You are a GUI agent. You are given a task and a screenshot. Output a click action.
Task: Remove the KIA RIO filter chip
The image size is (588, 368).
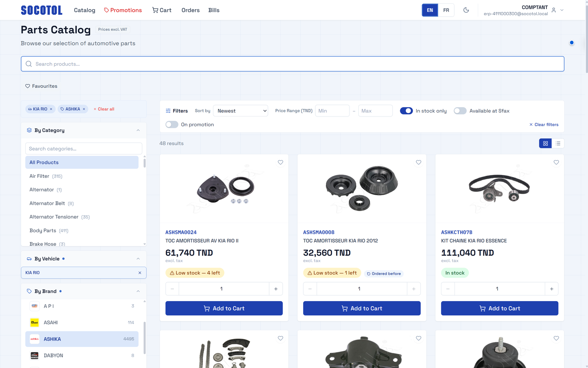point(51,109)
